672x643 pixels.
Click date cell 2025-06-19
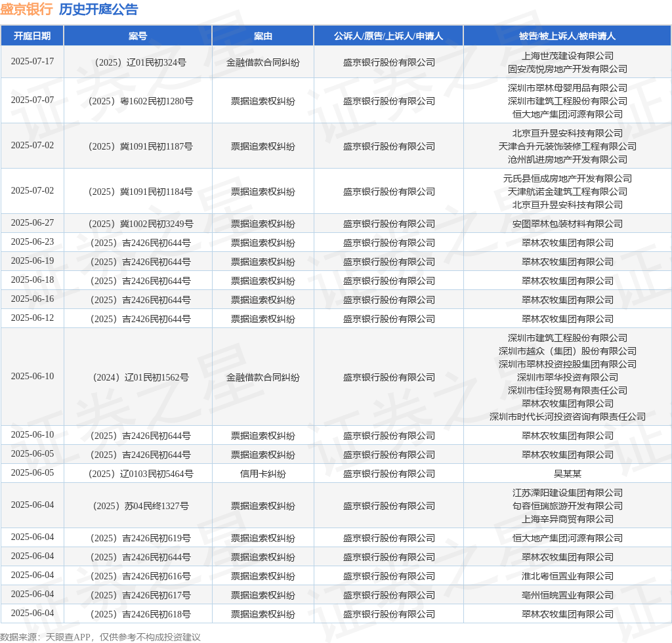(x=33, y=260)
